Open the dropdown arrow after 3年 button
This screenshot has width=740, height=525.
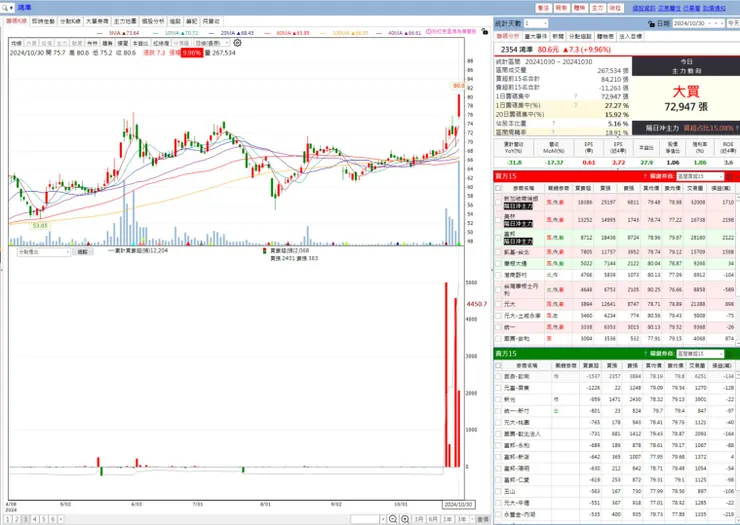click(x=472, y=519)
